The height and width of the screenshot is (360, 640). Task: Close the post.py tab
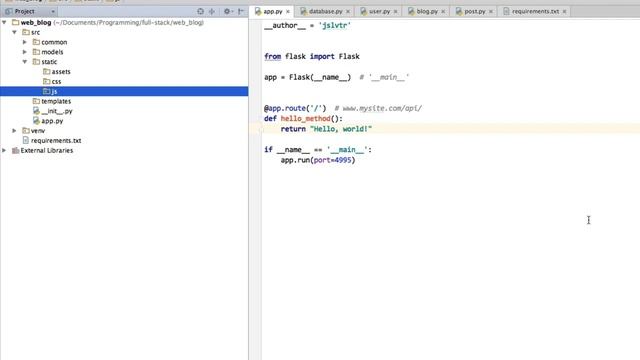[x=491, y=12]
